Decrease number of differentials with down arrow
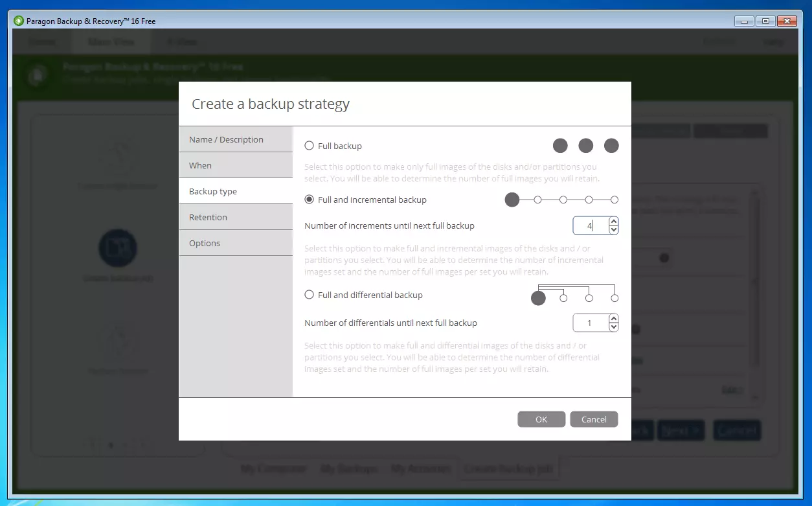Screen dimensions: 812x506 point(614,327)
